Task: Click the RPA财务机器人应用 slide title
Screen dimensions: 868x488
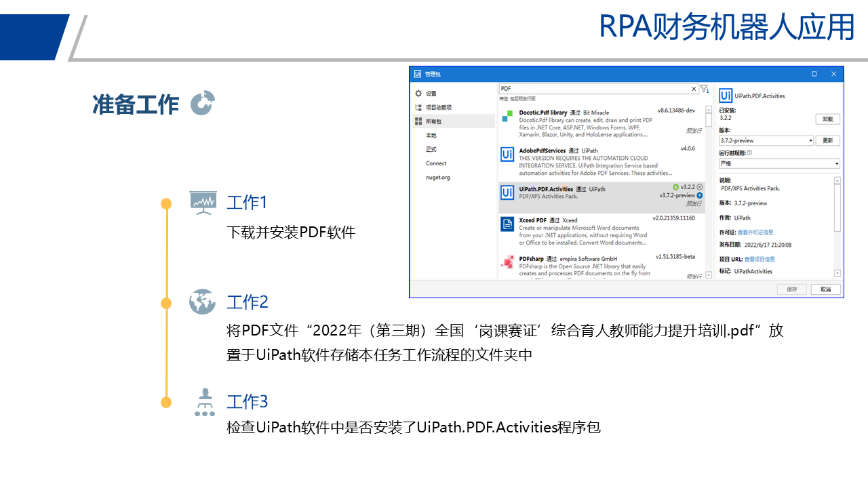Action: point(726,27)
